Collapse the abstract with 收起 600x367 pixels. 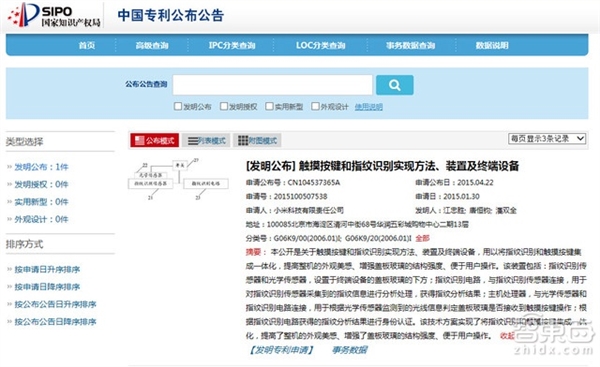click(507, 336)
